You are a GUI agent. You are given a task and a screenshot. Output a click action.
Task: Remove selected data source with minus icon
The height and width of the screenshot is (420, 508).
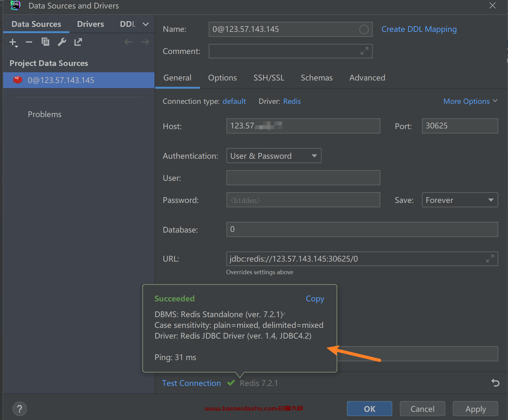pyautogui.click(x=29, y=42)
